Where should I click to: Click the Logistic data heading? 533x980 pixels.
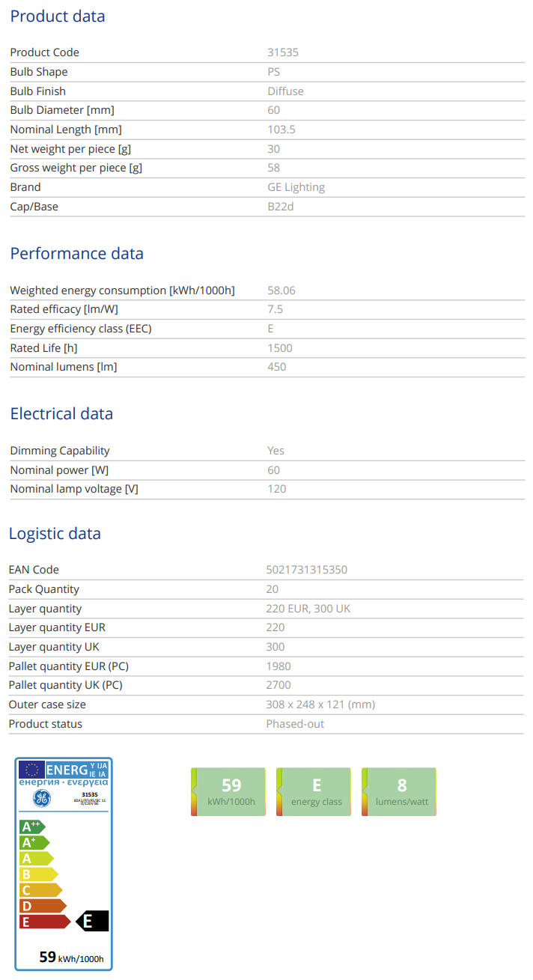click(55, 534)
